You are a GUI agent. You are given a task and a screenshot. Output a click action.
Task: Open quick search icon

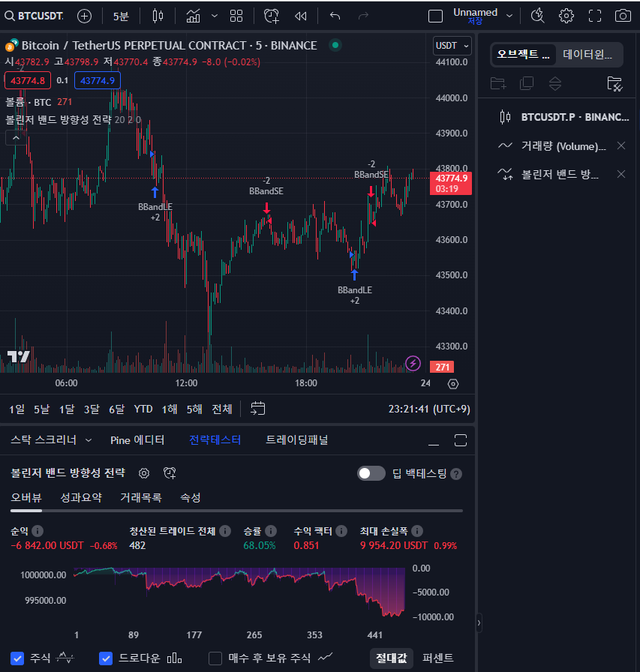pos(537,16)
